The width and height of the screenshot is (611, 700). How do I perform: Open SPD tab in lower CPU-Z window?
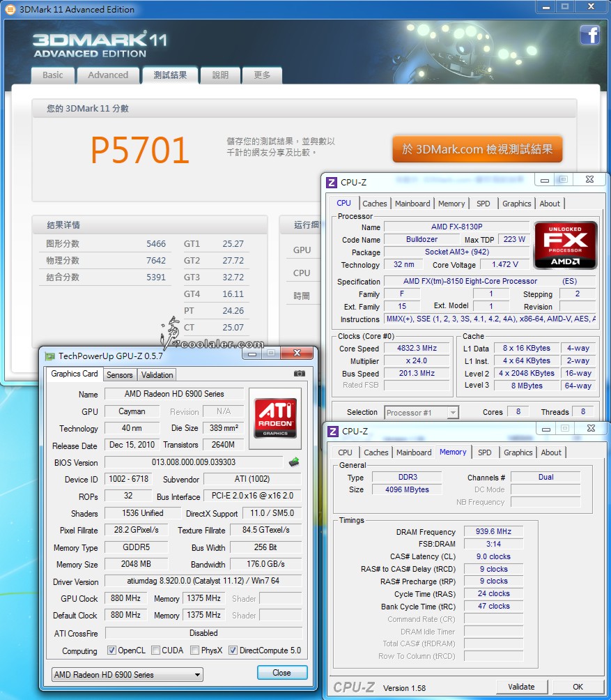click(484, 452)
